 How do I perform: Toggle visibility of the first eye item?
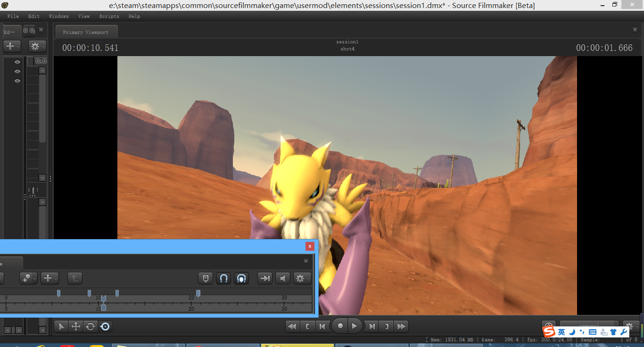pos(17,62)
